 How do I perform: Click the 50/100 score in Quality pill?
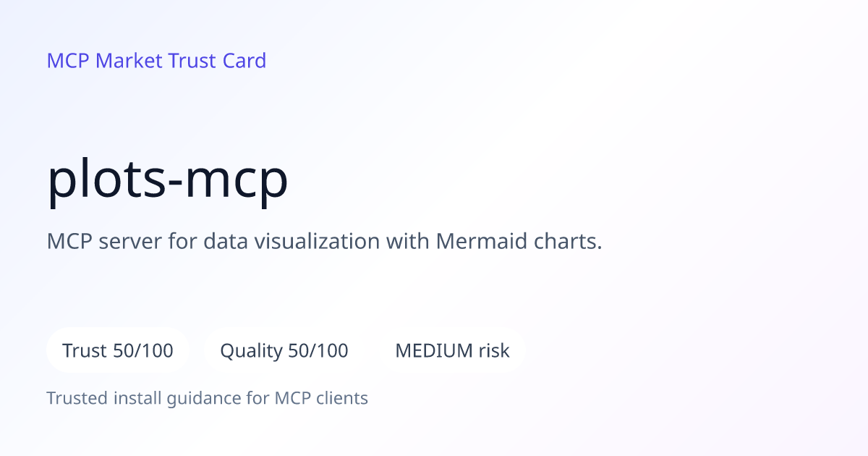318,351
